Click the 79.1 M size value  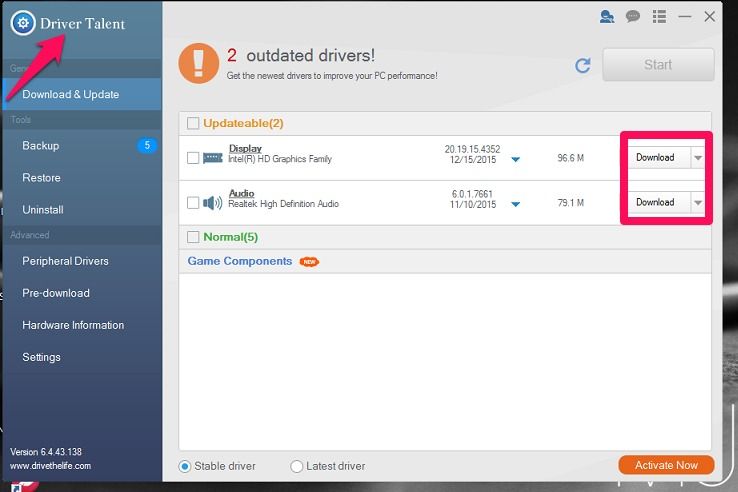570,203
